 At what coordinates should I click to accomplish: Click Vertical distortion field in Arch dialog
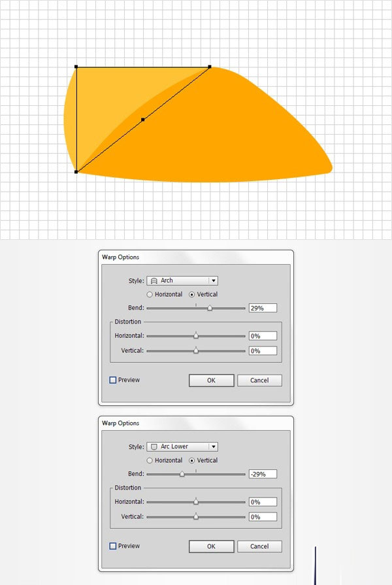(263, 351)
